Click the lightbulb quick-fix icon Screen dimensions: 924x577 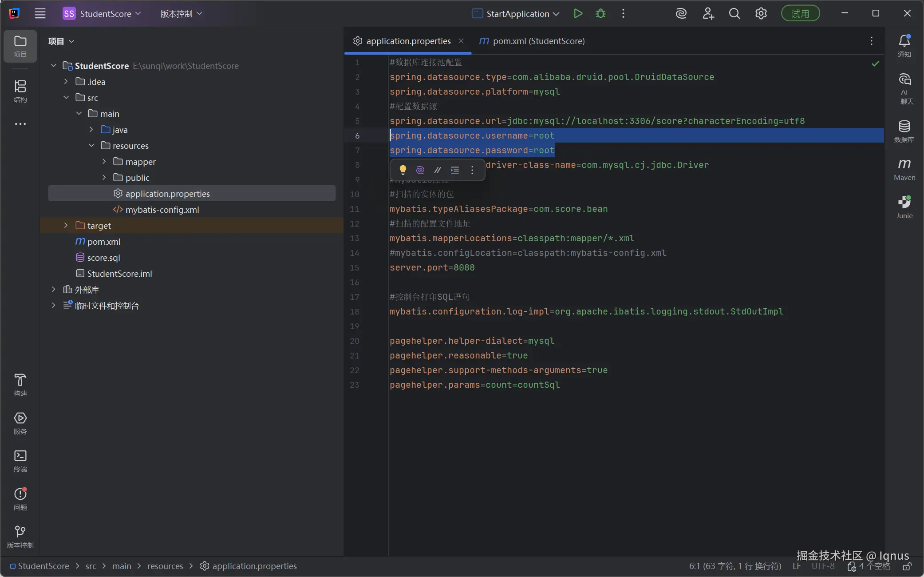tap(403, 170)
